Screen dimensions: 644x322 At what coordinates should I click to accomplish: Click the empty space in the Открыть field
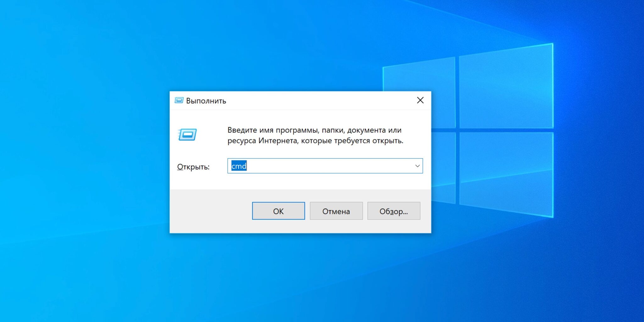click(x=327, y=166)
